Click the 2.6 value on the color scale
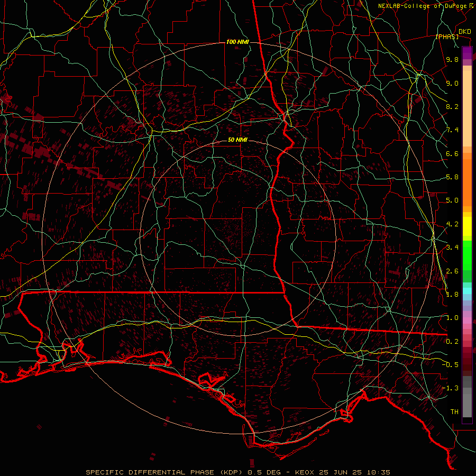Screen dimensions: 476x476 pos(452,271)
